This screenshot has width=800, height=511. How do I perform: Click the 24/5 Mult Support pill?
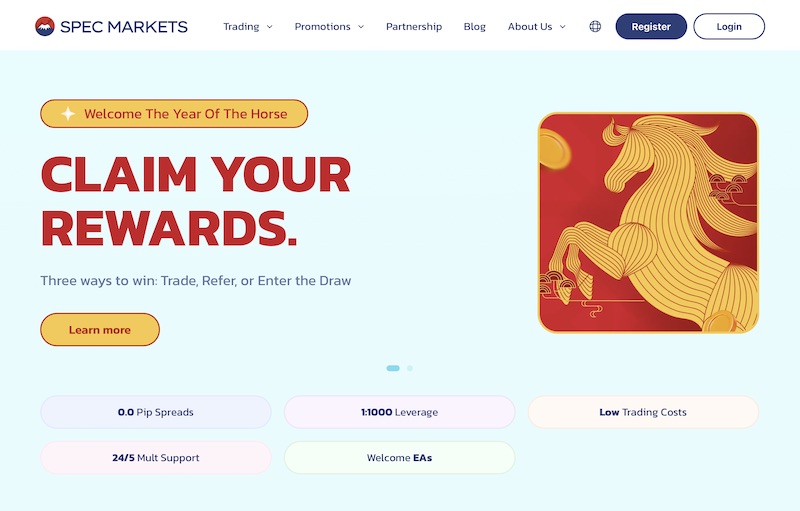(x=156, y=458)
